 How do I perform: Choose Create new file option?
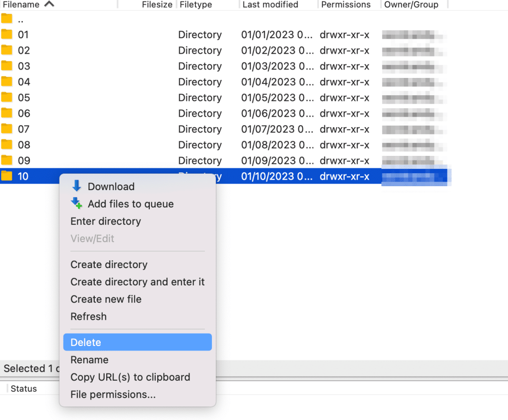(106, 299)
